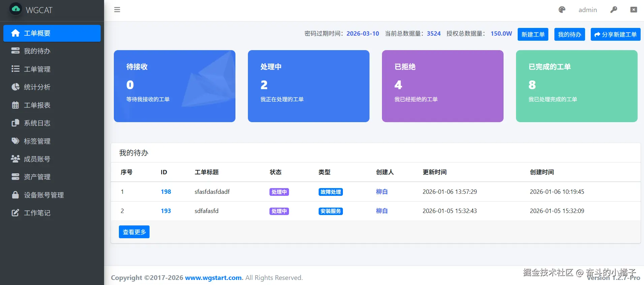Click the tags icon beside 标签管理
The image size is (644, 285).
(x=15, y=141)
